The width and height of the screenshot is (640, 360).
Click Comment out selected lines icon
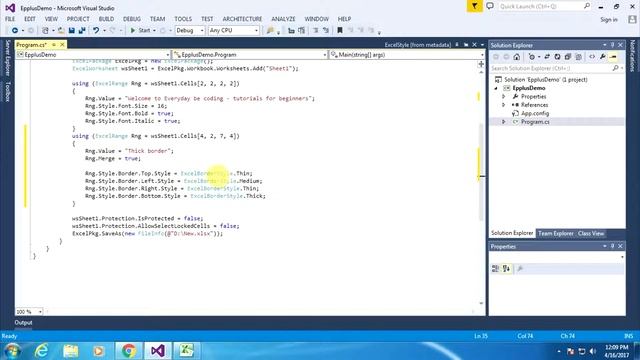tap(316, 30)
